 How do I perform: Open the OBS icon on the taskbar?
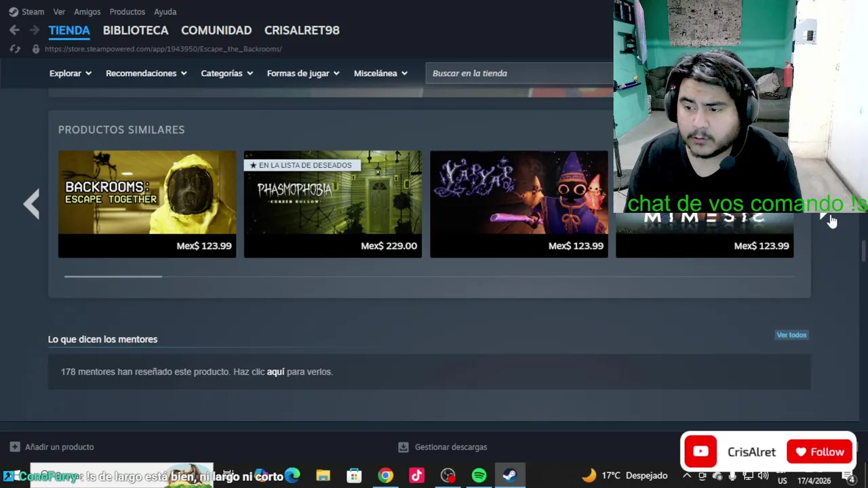448,476
